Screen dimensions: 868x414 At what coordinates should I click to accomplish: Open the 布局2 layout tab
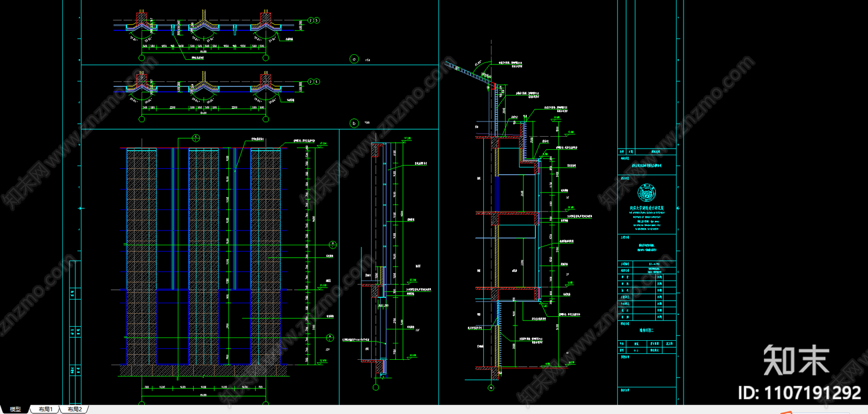[x=75, y=409]
